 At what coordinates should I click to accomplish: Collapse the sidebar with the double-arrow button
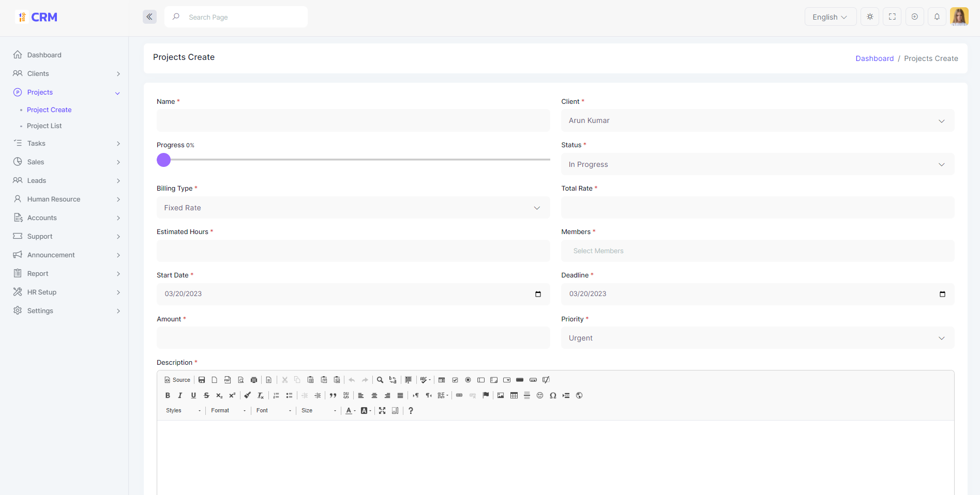pos(149,17)
